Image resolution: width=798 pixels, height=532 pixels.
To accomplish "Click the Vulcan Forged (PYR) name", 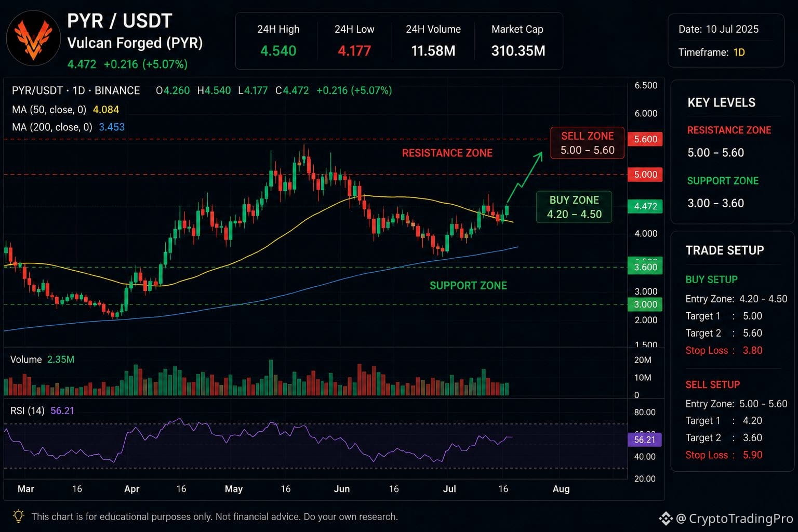I will coord(135,43).
